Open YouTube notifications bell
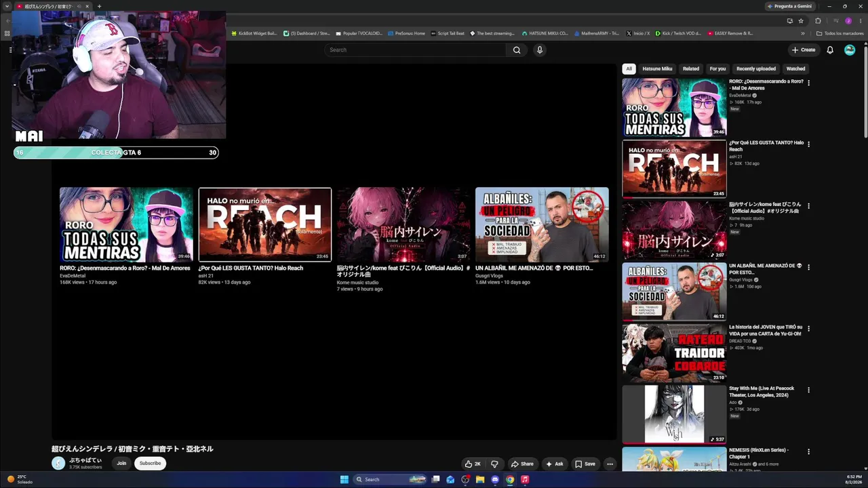This screenshot has height=488, width=868. tap(830, 50)
